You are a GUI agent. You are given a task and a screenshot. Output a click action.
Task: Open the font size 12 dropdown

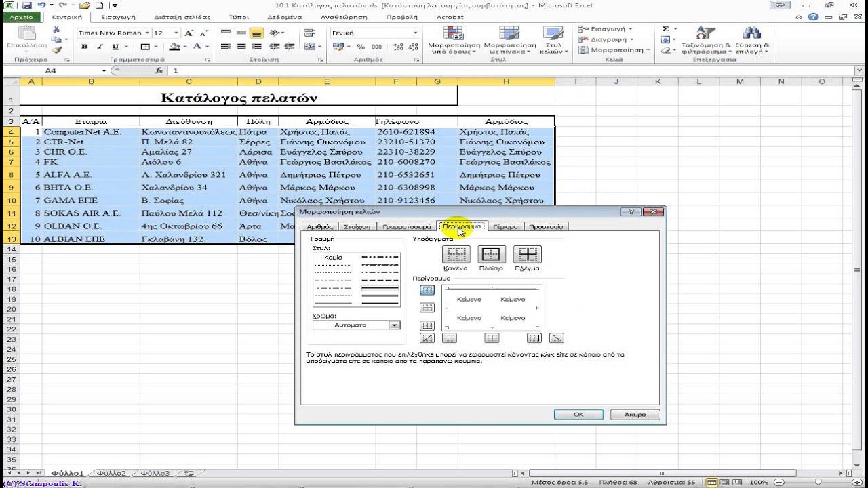click(x=177, y=33)
